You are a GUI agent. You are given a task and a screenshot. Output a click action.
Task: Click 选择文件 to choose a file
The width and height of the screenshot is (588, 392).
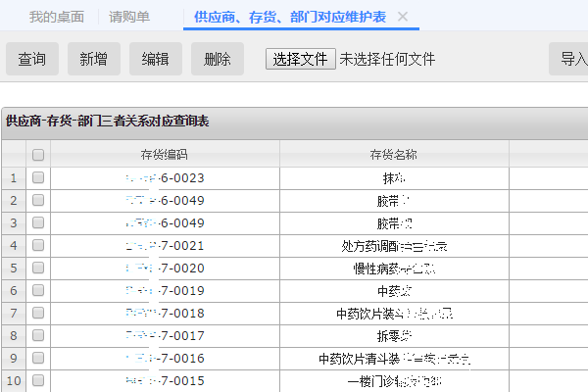click(x=300, y=59)
